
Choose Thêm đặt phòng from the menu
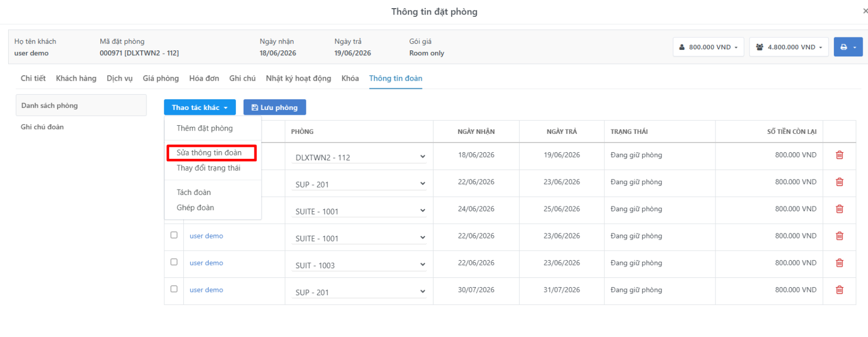(x=205, y=128)
